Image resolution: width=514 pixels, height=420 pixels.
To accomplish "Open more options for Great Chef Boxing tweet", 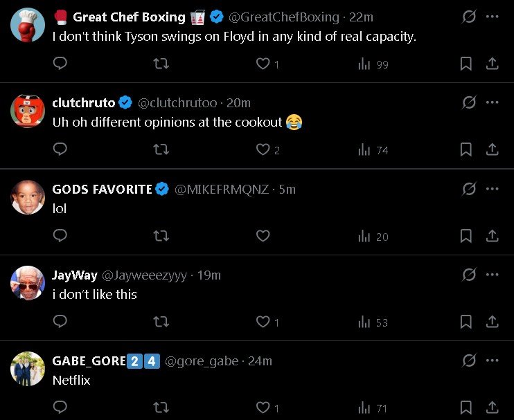I will [493, 17].
